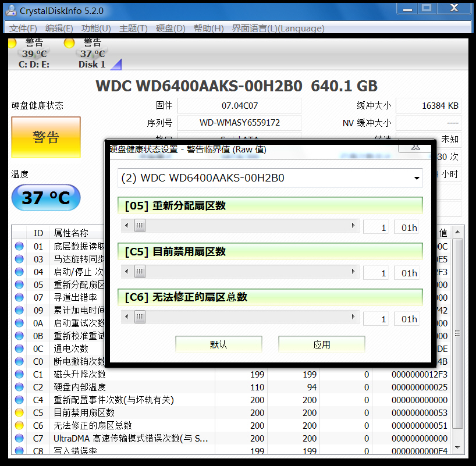Click the blue status dot for attribute C4
Viewport: 476px width, 466px height.
coord(19,400)
